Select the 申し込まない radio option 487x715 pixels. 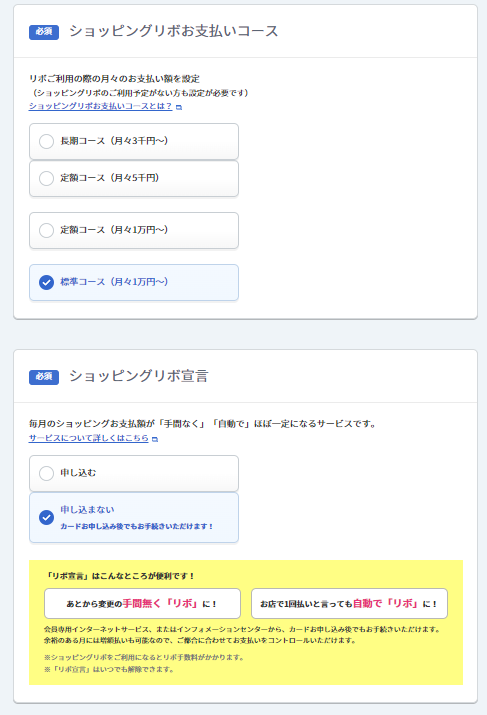pyautogui.click(x=134, y=518)
